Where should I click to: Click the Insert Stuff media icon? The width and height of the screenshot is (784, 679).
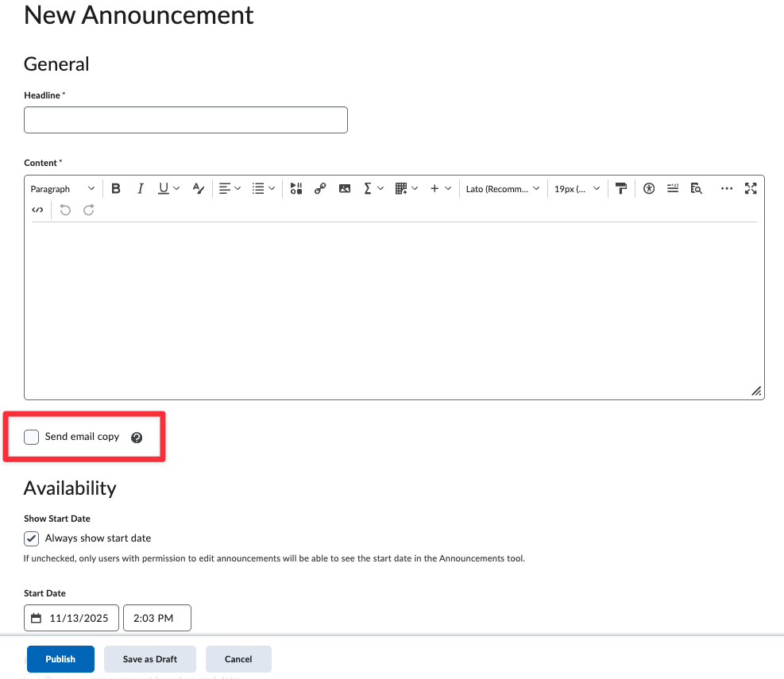[x=296, y=189]
